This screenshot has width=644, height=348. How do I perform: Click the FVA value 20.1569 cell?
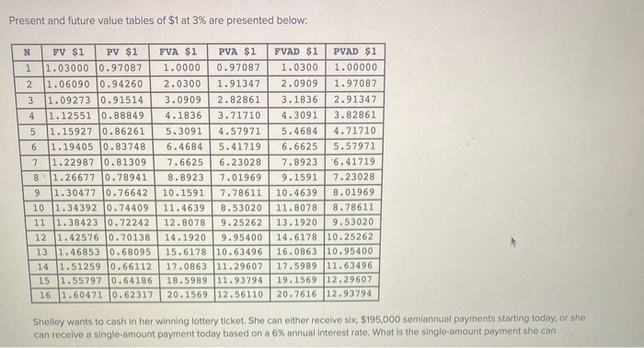[x=188, y=295]
